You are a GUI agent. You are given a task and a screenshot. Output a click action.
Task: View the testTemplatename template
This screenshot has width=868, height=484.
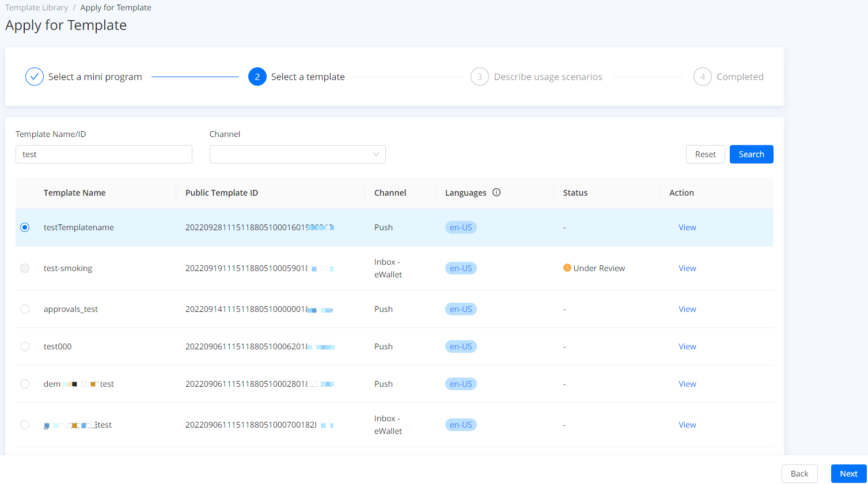[687, 227]
